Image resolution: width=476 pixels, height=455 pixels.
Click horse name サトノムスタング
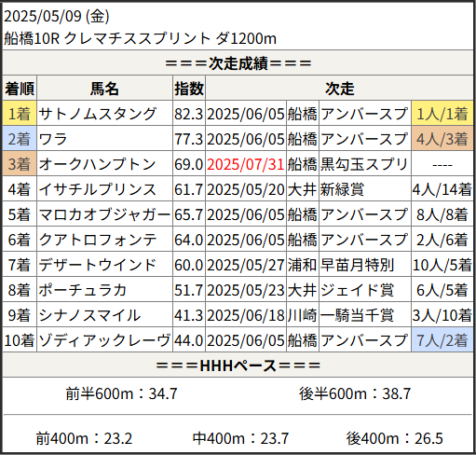click(97, 114)
